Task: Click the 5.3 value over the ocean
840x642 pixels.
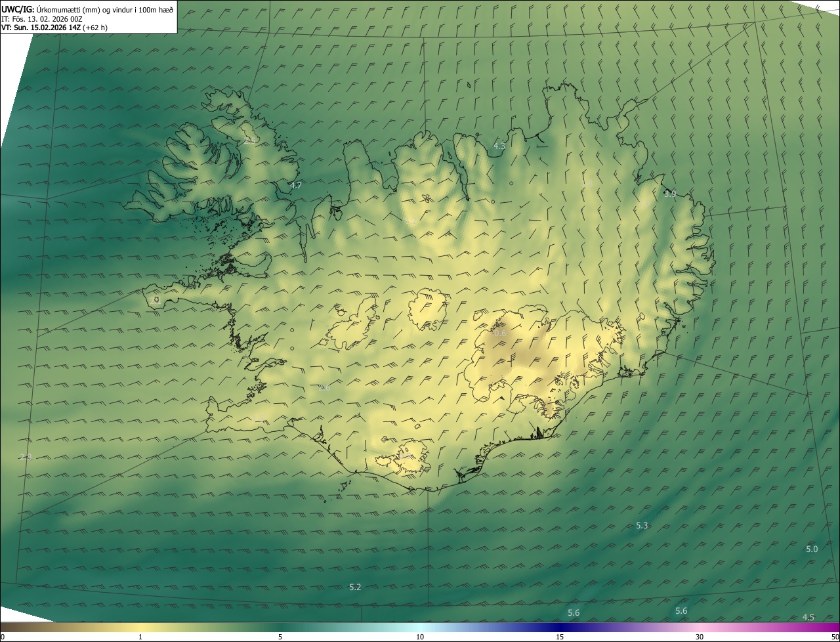Action: [x=642, y=525]
